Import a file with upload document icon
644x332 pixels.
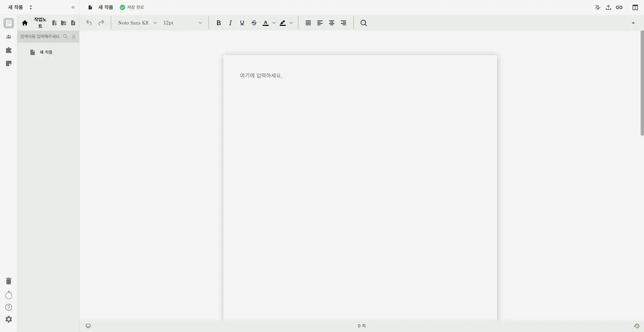pos(73,23)
